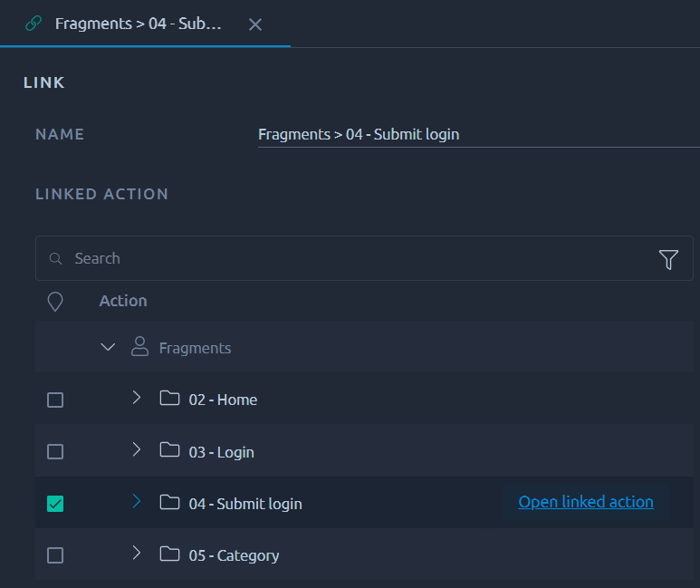700x588 pixels.
Task: Expand the 02 - Home folder
Action: tap(137, 397)
